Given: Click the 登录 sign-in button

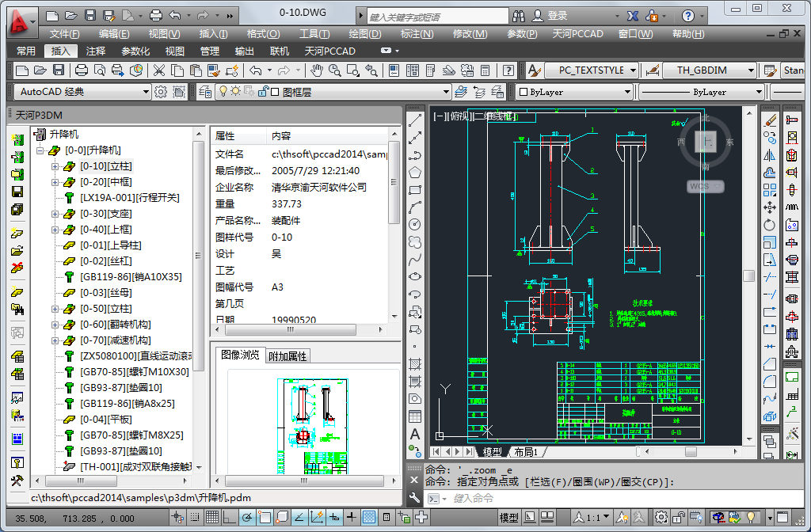Looking at the screenshot, I should [x=557, y=16].
